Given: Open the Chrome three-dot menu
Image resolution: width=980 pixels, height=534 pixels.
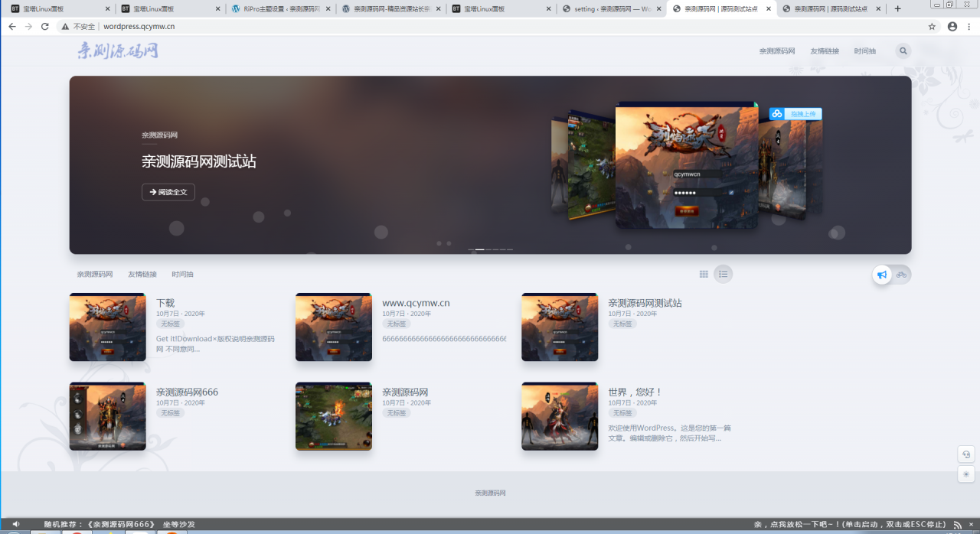Looking at the screenshot, I should tap(970, 26).
